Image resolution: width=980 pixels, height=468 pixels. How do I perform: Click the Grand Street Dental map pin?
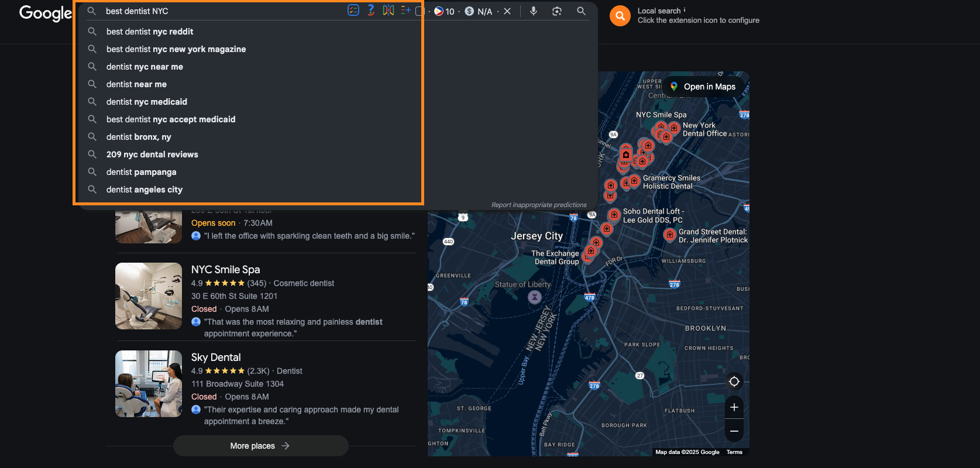670,235
